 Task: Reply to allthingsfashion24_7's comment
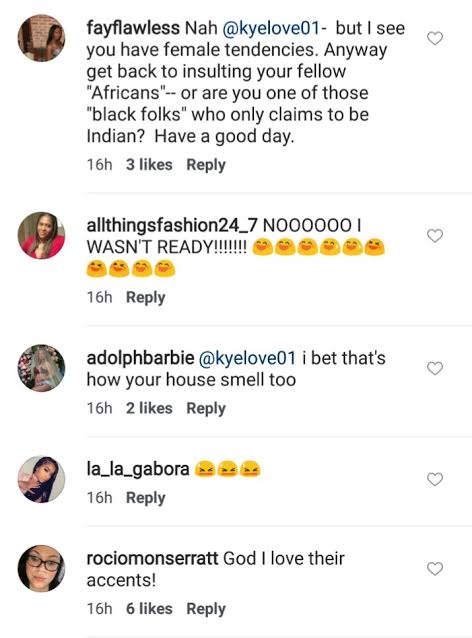[x=146, y=298]
